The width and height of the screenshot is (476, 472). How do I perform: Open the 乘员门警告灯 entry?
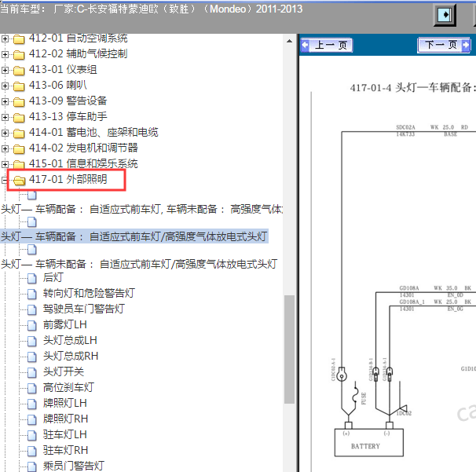(74, 466)
